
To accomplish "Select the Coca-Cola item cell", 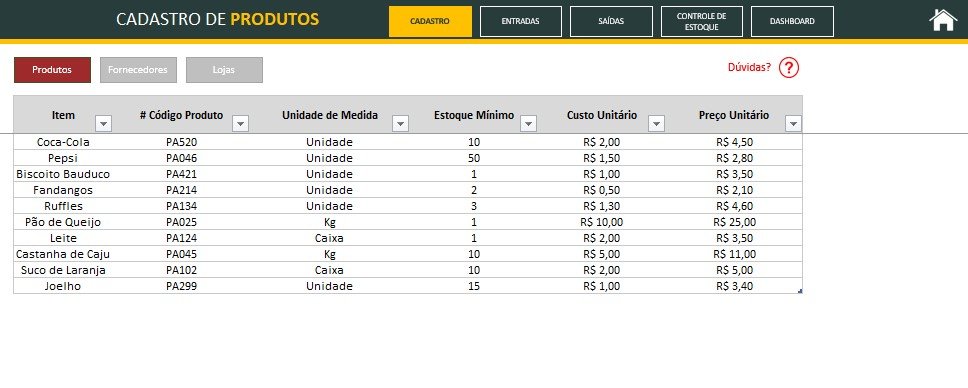I will pos(63,142).
